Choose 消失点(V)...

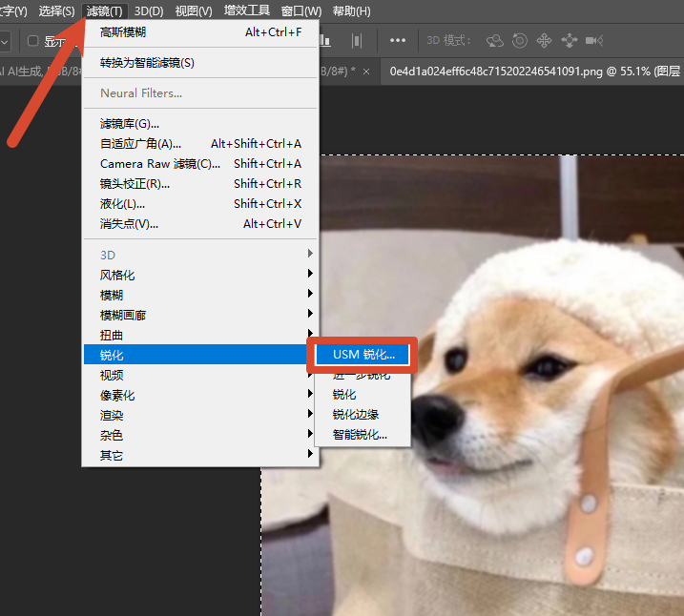click(200, 224)
